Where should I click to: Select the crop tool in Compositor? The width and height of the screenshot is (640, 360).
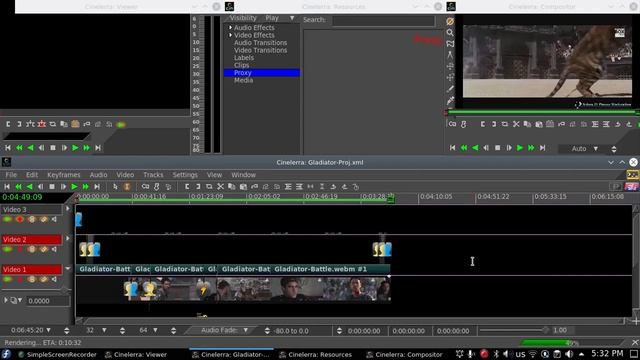450,89
